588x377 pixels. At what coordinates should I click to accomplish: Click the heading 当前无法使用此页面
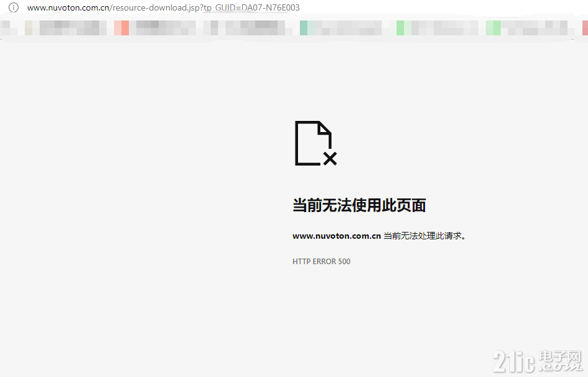(359, 205)
